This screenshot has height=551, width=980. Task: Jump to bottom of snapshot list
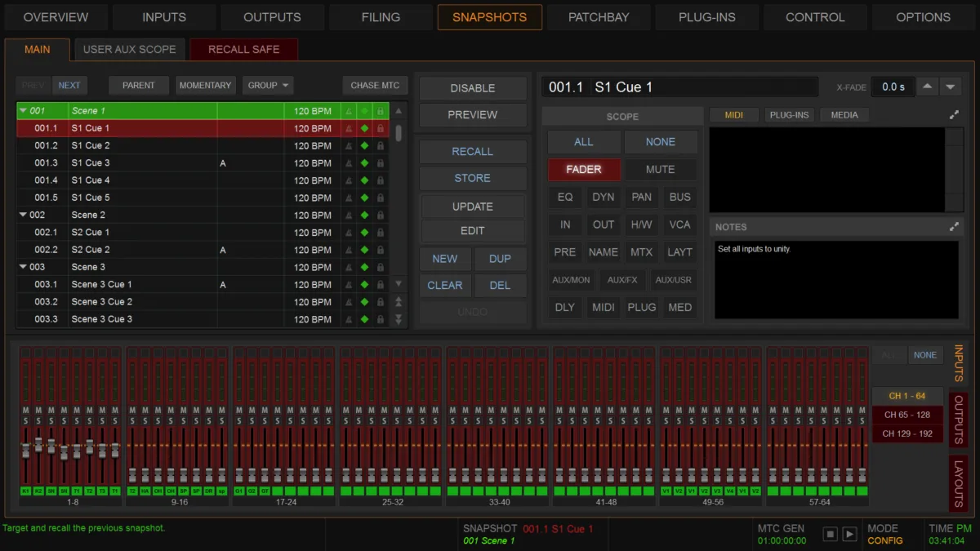(x=399, y=320)
